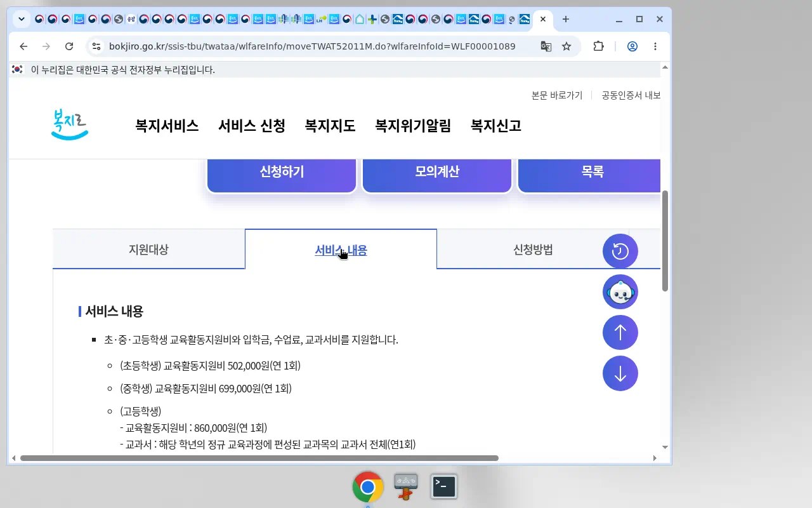
Task: Open a new browser tab
Action: point(566,19)
